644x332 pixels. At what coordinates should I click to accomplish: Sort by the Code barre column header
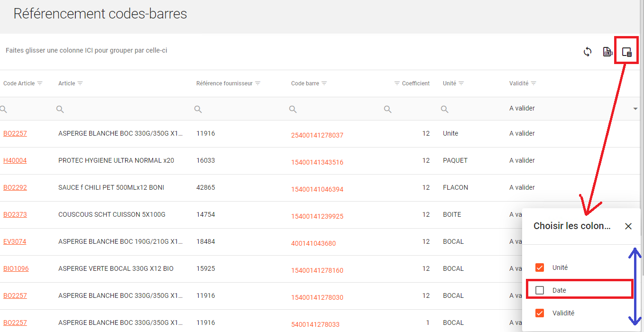pos(305,83)
